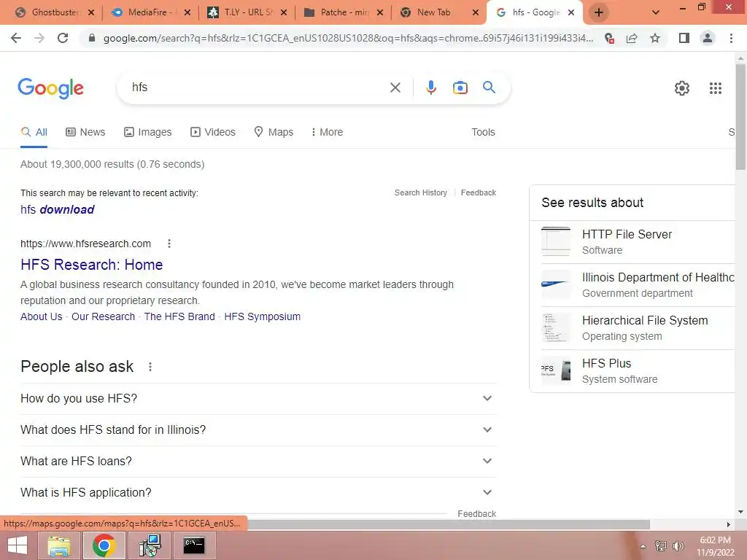Select the All results tab
Image resolution: width=747 pixels, height=560 pixels.
click(34, 132)
